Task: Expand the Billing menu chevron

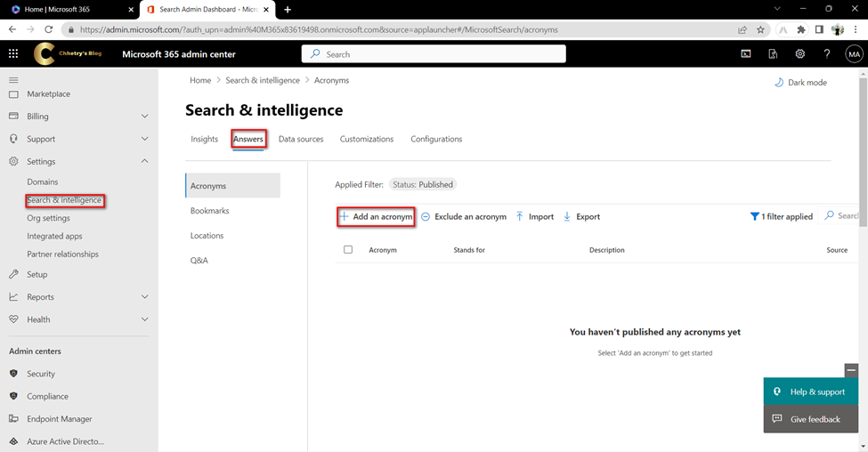Action: point(144,117)
